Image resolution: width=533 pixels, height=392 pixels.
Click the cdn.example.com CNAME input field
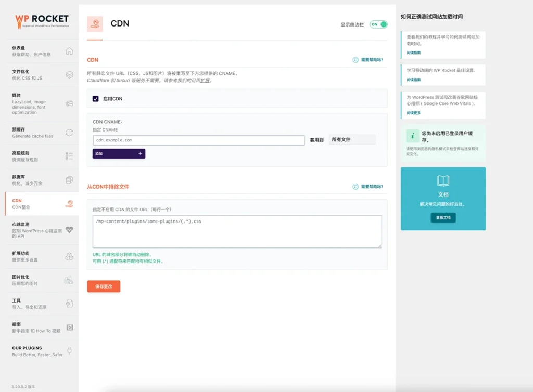tap(198, 140)
